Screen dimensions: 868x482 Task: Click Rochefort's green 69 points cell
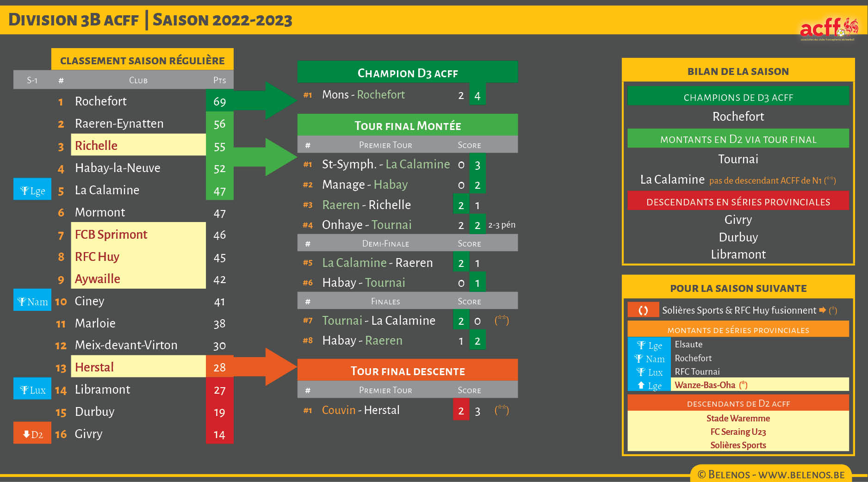(219, 101)
